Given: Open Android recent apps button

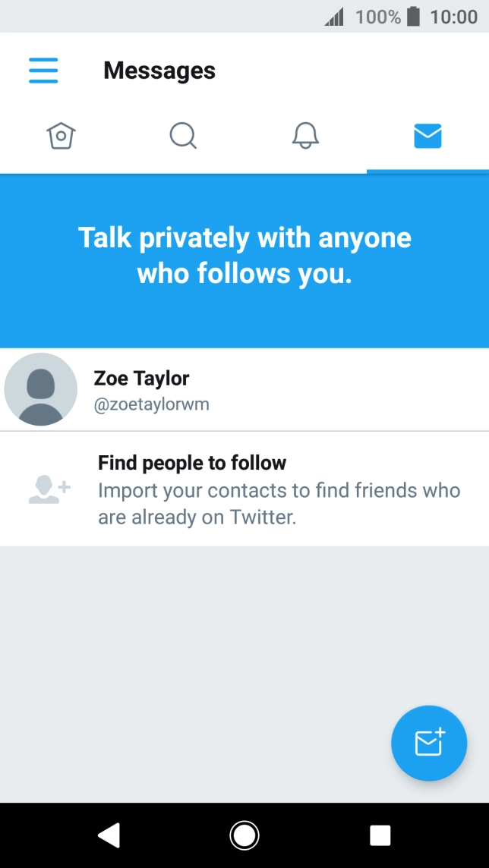Looking at the screenshot, I should click(380, 835).
